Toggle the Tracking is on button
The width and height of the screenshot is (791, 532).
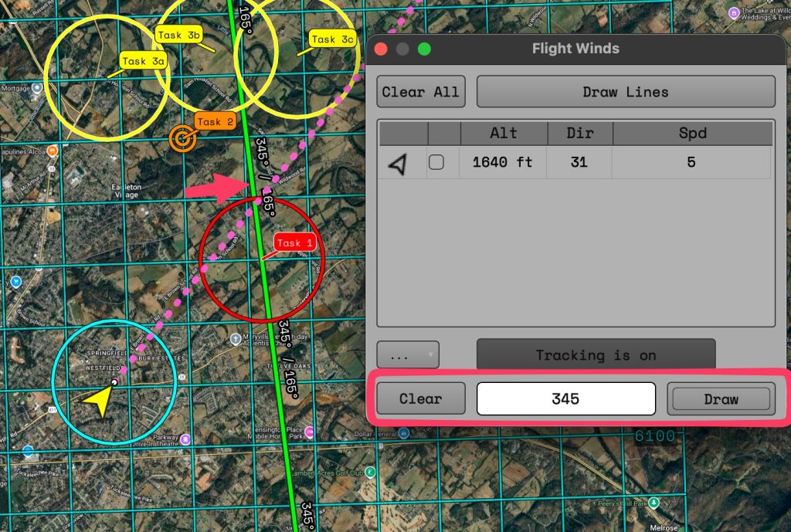click(x=596, y=355)
